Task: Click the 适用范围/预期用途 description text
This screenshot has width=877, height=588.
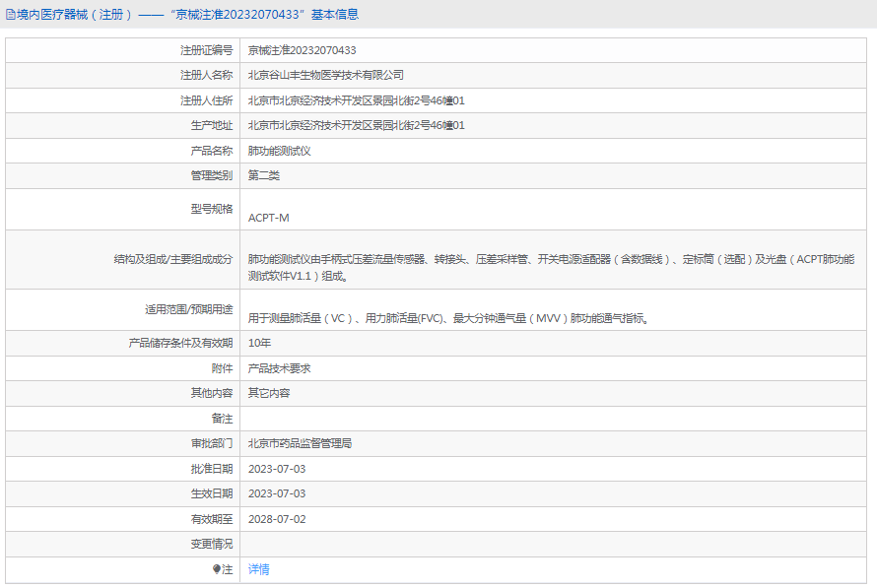Action: (447, 318)
